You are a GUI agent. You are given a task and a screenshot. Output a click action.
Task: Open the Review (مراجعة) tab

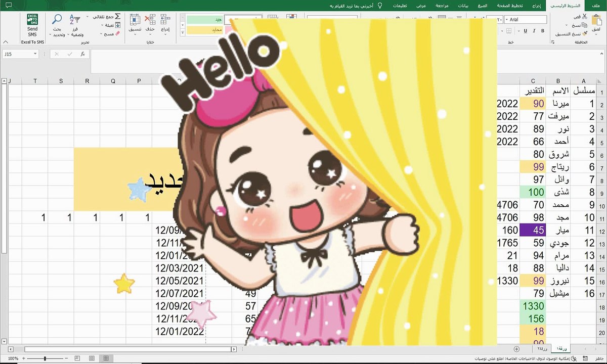click(441, 6)
